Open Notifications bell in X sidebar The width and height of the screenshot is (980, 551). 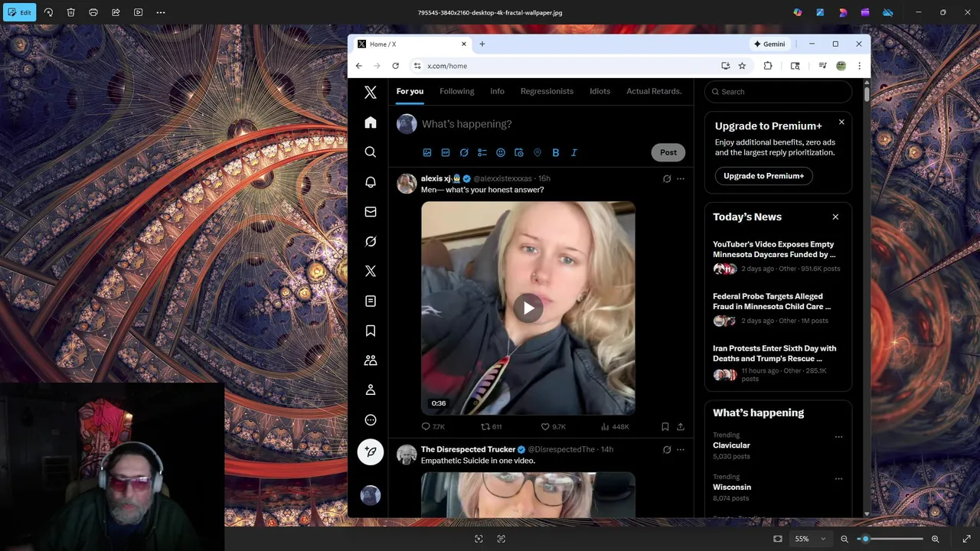(x=371, y=182)
